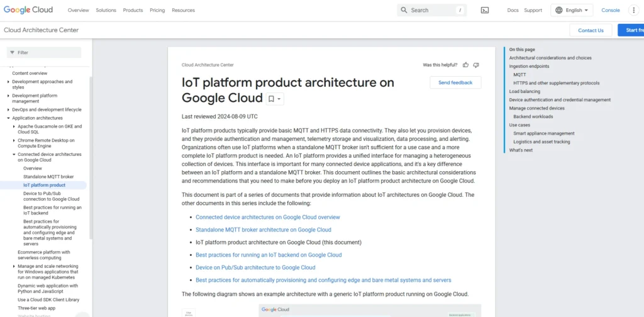The image size is (644, 317).
Task: Expand DevOps and development lifecycle
Action: point(8,109)
